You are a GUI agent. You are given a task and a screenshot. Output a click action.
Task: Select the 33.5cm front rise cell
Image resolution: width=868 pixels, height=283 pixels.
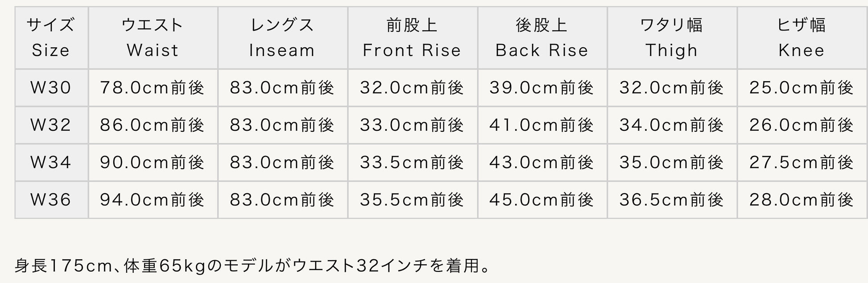coord(412,162)
